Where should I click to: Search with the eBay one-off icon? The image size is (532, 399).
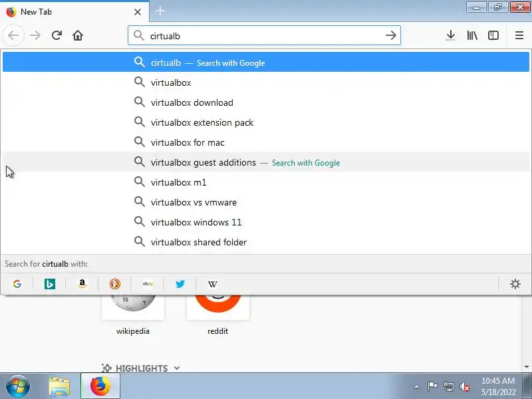(147, 284)
